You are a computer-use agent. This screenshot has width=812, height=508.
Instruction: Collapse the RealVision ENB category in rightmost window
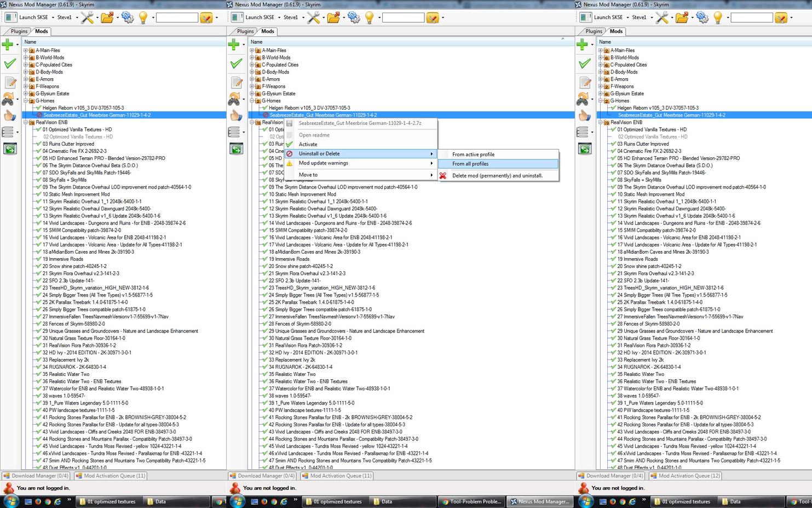[601, 122]
